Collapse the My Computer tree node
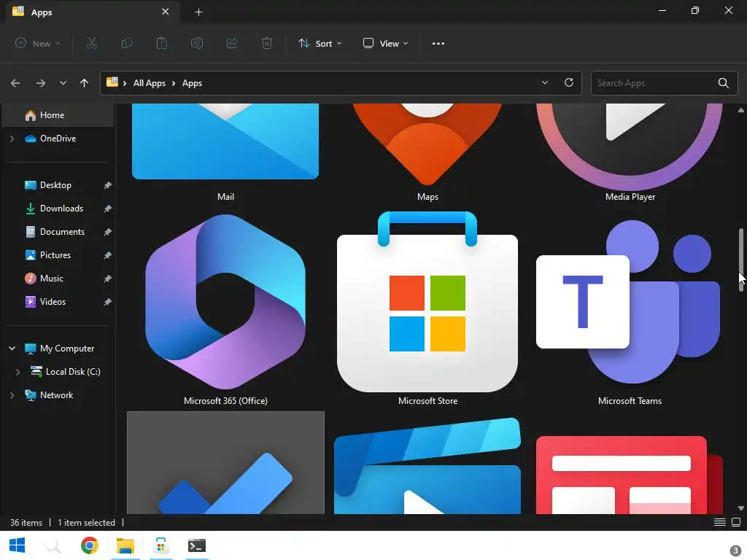The image size is (747, 560). coord(12,349)
